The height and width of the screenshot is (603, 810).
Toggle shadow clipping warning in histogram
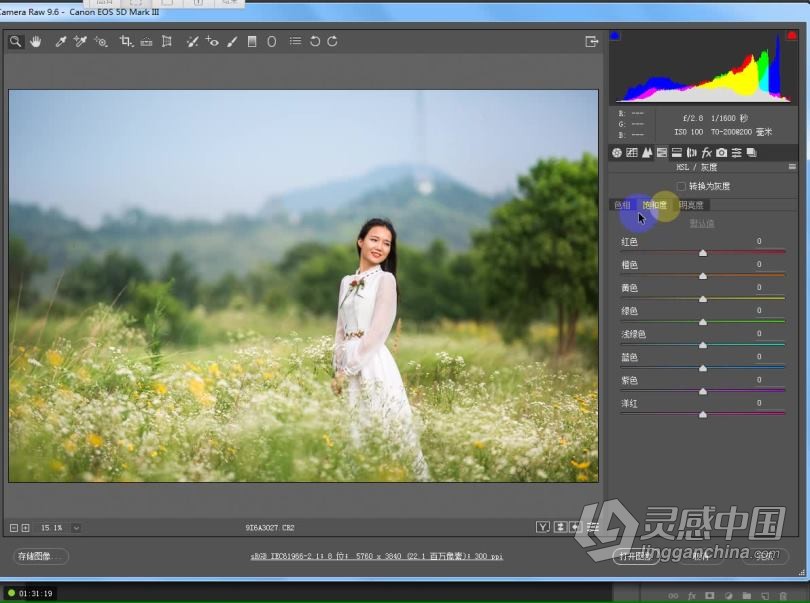click(615, 36)
